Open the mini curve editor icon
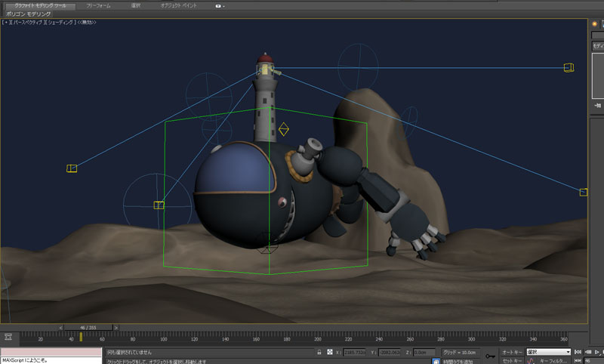The width and height of the screenshot is (604, 364). coord(8,337)
